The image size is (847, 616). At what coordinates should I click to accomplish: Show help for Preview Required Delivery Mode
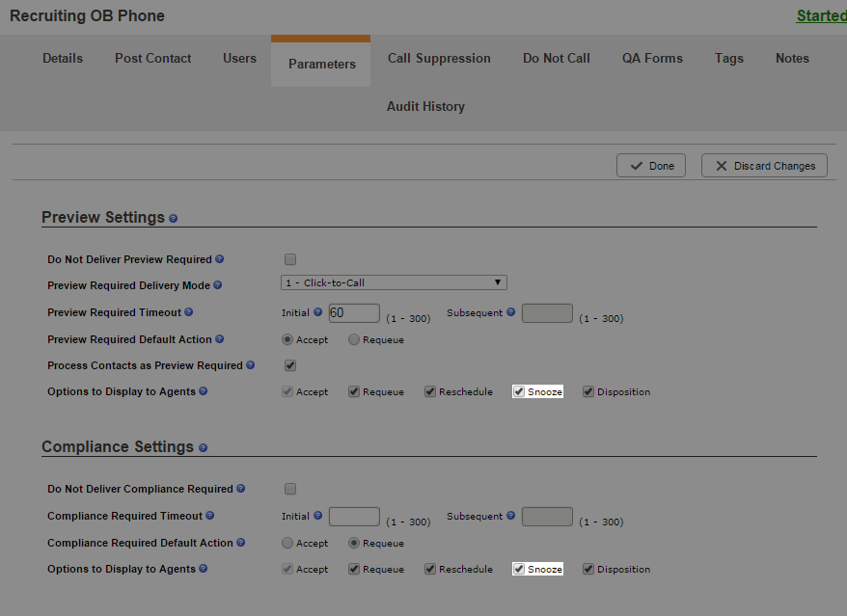218,285
